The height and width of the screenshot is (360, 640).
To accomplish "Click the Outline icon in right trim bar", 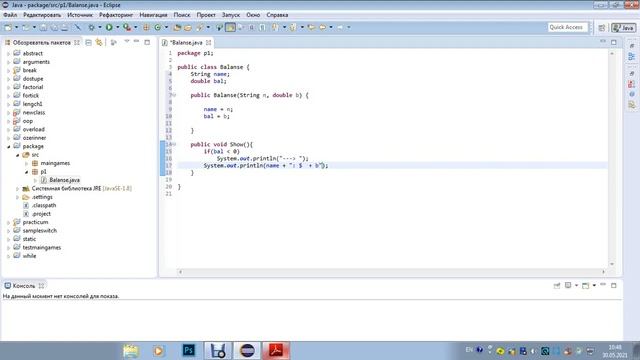I will click(x=632, y=56).
